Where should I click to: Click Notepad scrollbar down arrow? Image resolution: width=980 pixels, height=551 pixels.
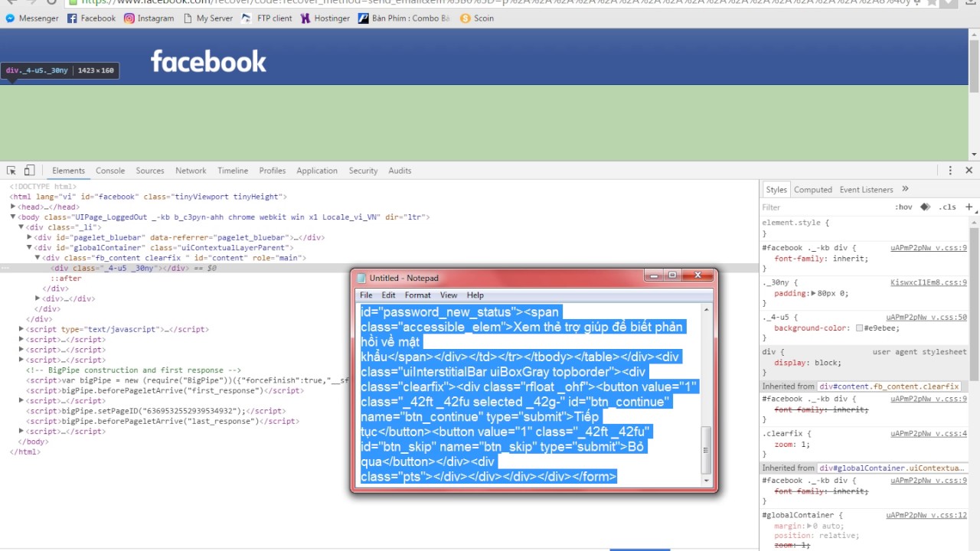click(706, 480)
